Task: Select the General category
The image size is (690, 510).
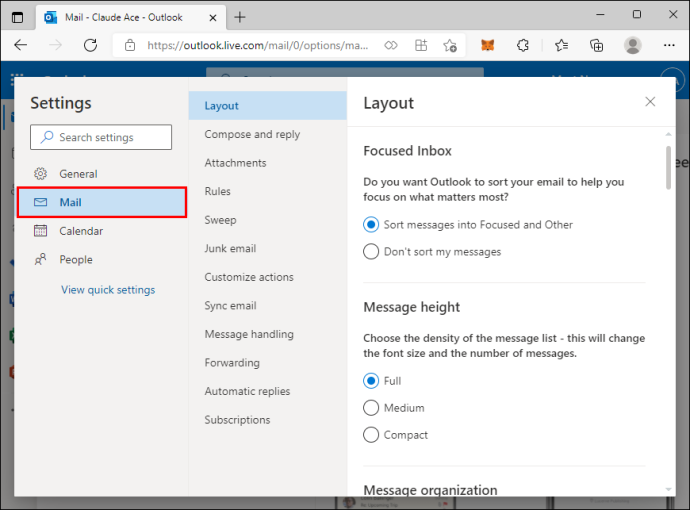Action: click(102, 174)
